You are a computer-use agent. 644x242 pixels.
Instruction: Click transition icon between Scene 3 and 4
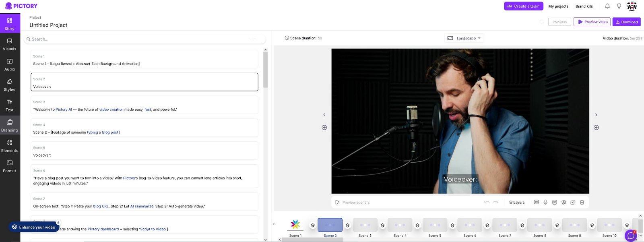[x=382, y=225]
